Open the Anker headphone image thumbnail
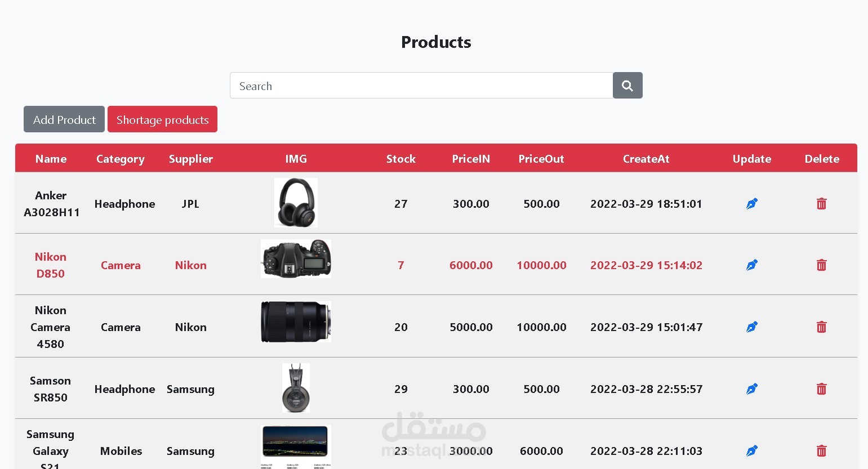868x469 pixels. 296,203
